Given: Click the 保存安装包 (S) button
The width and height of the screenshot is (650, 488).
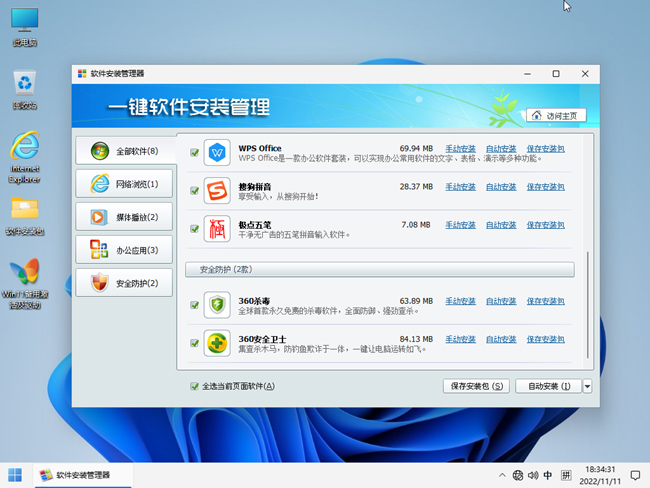Looking at the screenshot, I should click(x=476, y=386).
